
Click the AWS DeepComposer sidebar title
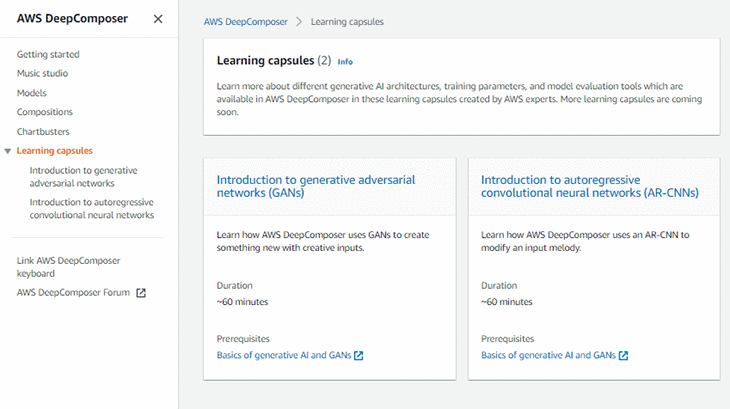point(72,19)
